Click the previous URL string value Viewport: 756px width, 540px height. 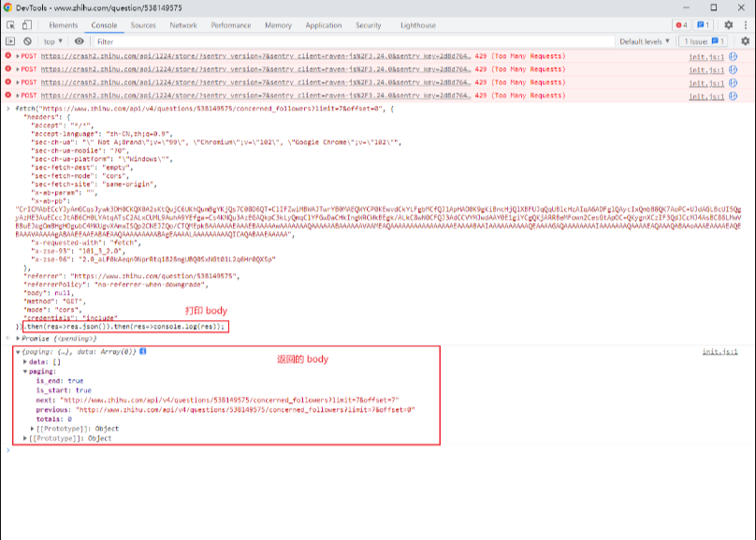click(245, 410)
